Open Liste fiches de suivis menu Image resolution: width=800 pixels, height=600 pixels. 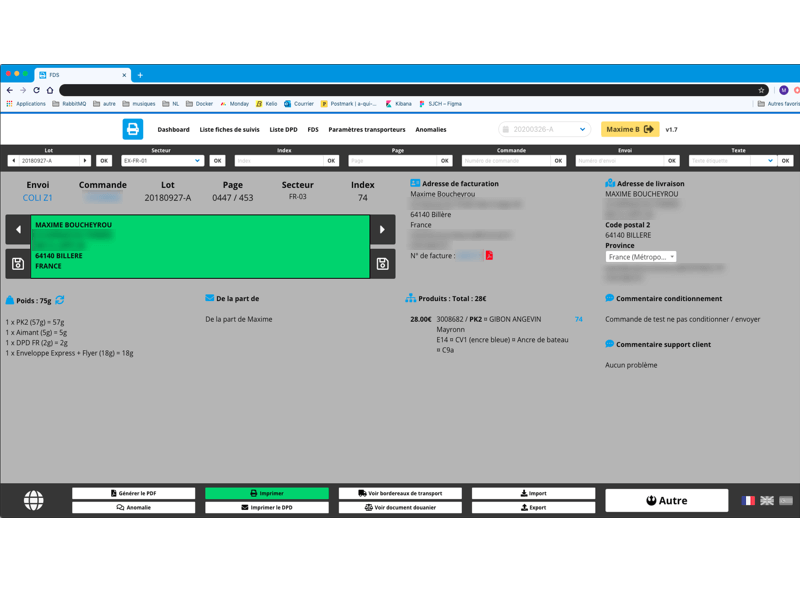coord(229,130)
